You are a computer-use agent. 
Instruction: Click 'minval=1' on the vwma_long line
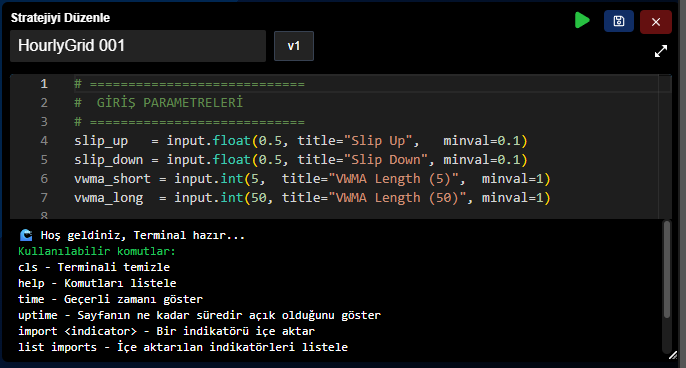click(x=512, y=198)
